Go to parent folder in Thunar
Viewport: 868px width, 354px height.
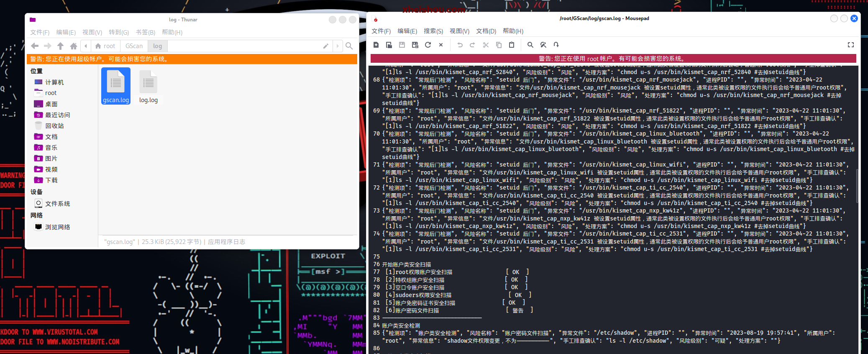61,46
